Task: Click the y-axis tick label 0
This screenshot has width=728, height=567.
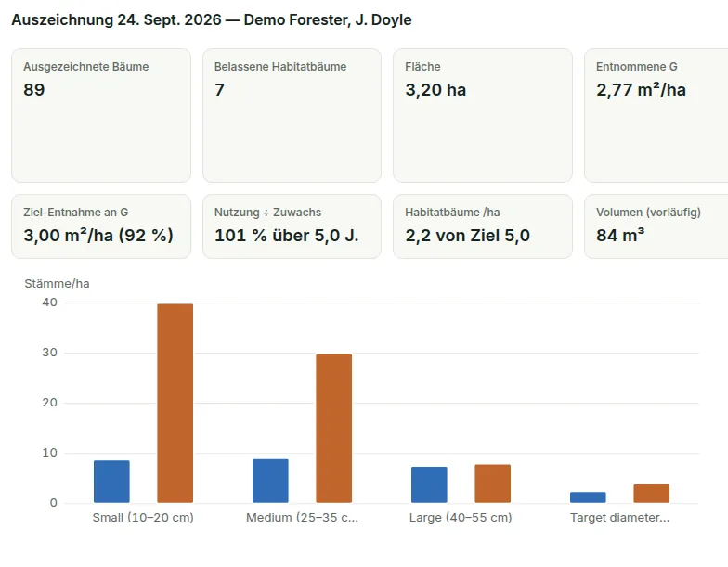Action: (x=54, y=503)
